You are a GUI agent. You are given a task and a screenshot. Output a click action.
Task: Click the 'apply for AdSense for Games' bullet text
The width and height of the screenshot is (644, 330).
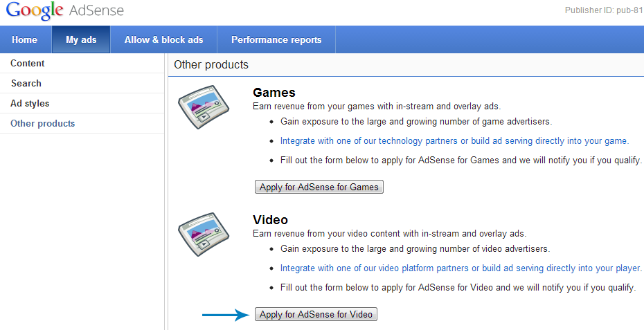(x=461, y=160)
